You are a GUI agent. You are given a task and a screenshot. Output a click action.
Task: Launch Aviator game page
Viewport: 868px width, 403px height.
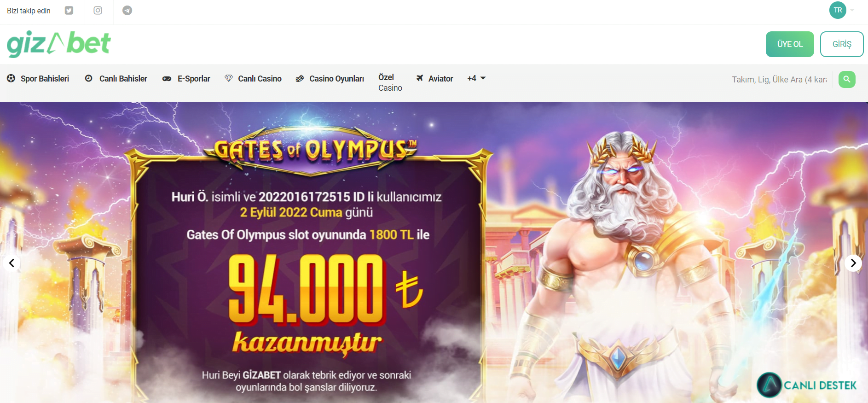click(434, 79)
